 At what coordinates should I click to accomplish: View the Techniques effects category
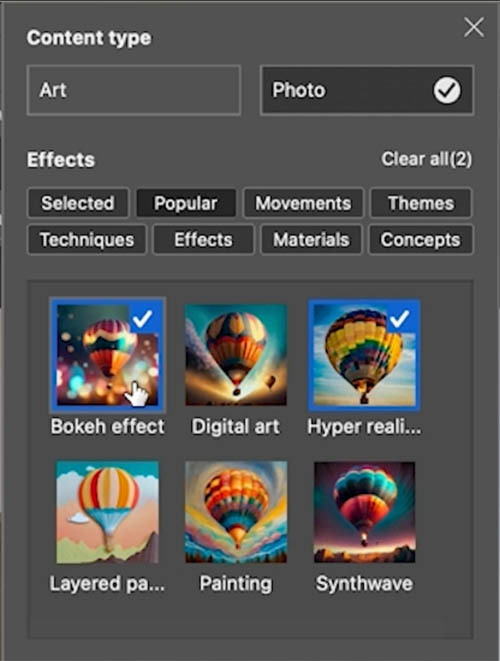(x=87, y=240)
